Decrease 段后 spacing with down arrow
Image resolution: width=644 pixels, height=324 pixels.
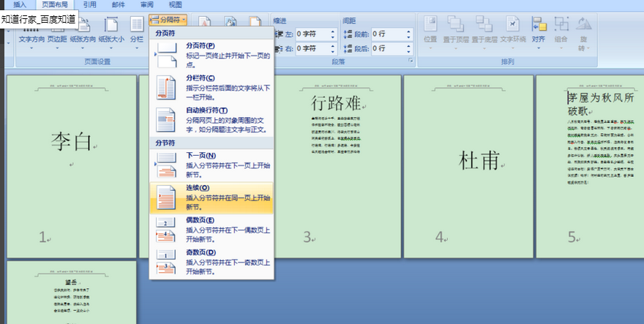click(408, 52)
